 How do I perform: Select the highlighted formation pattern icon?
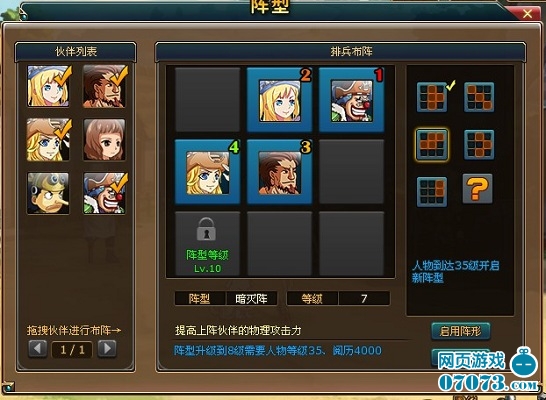(x=432, y=144)
